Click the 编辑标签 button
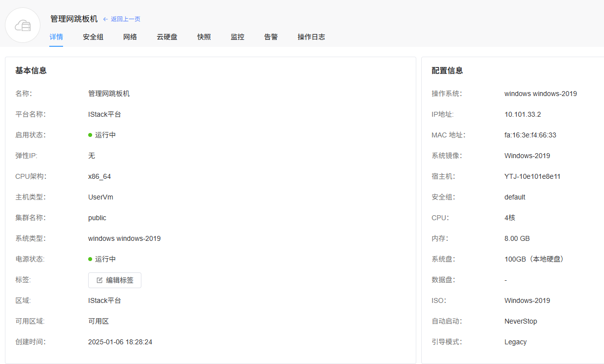Viewport: 604px width, 364px height. 115,280
